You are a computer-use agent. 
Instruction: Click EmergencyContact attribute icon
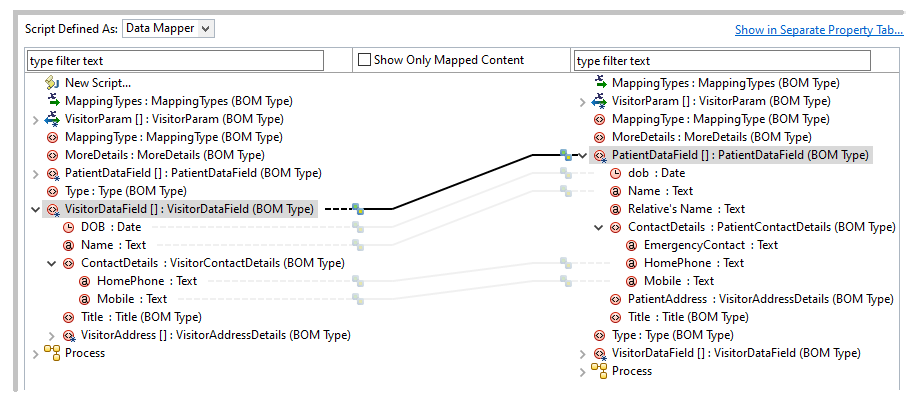click(632, 245)
